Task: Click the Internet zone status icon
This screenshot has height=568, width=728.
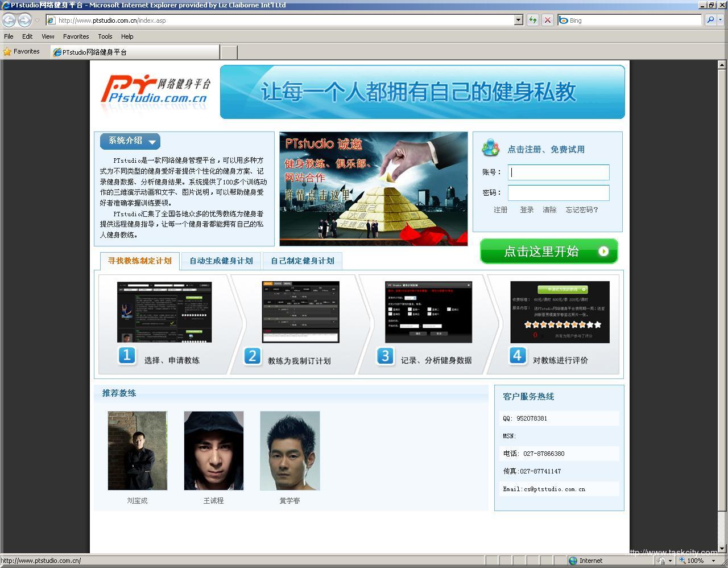Action: pyautogui.click(x=573, y=561)
